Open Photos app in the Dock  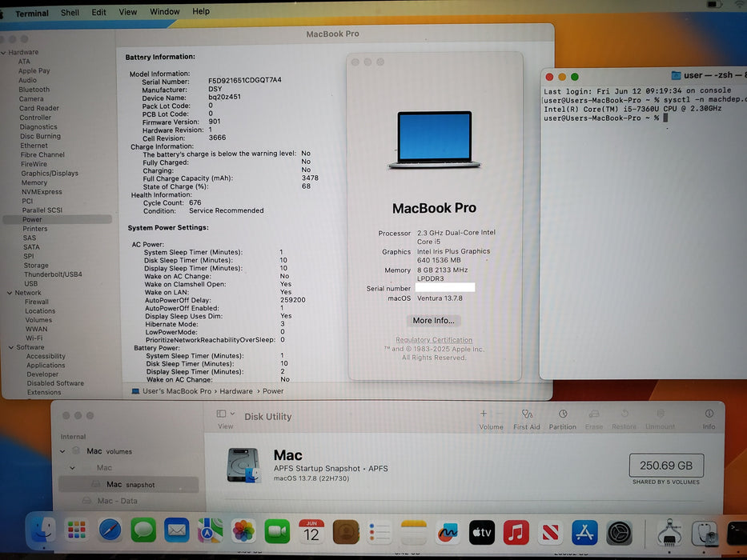coord(243,531)
